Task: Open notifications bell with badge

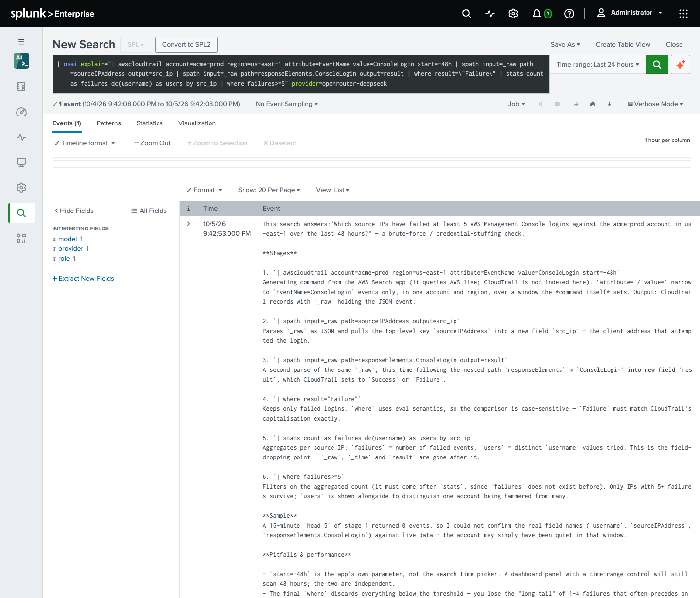Action: (542, 14)
